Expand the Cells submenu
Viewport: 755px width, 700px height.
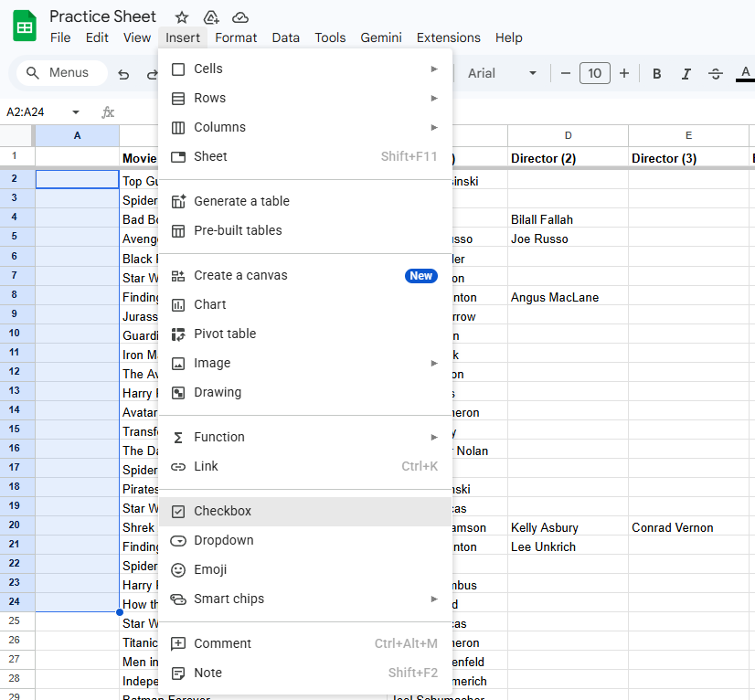click(304, 69)
